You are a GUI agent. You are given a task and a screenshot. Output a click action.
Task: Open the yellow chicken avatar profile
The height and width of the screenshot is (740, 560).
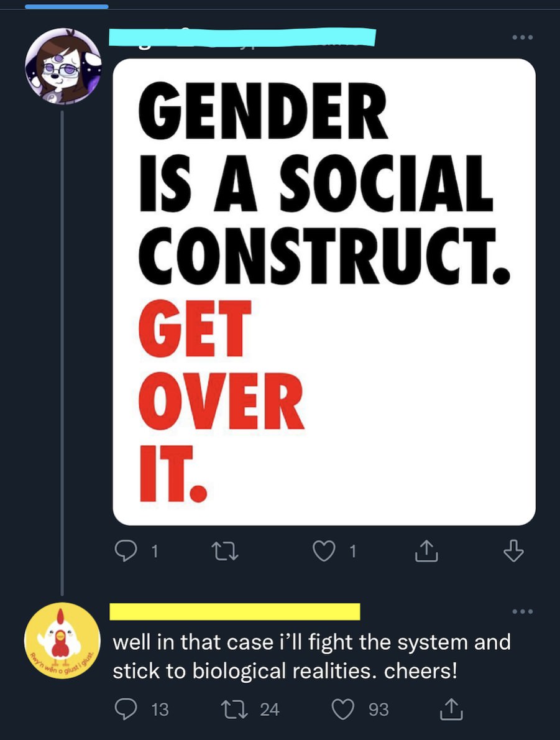pos(62,641)
